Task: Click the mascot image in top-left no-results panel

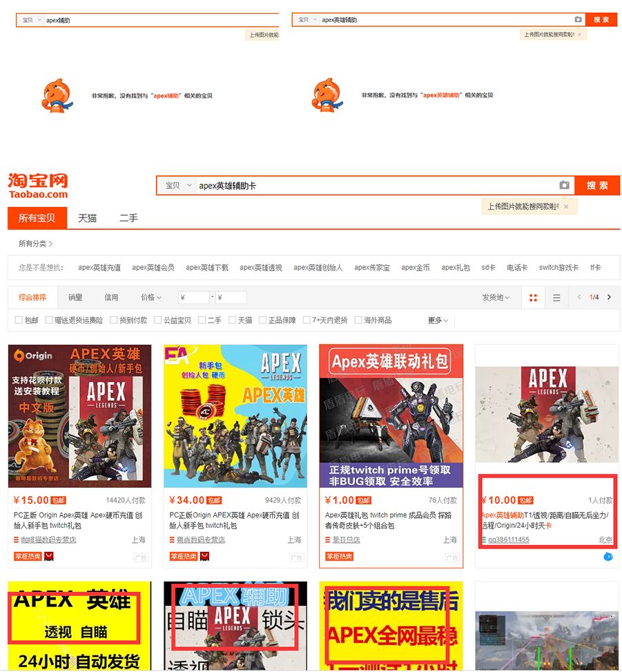Action: pyautogui.click(x=57, y=95)
